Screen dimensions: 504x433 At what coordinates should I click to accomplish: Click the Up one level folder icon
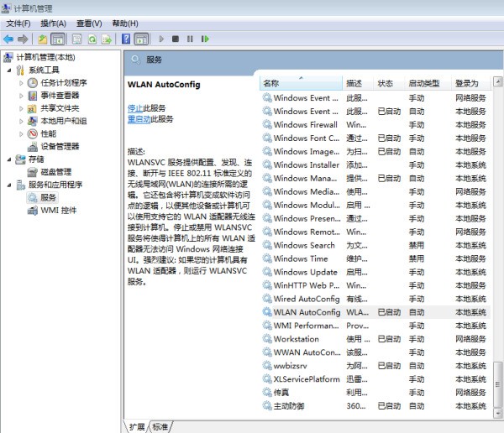pyautogui.click(x=43, y=39)
